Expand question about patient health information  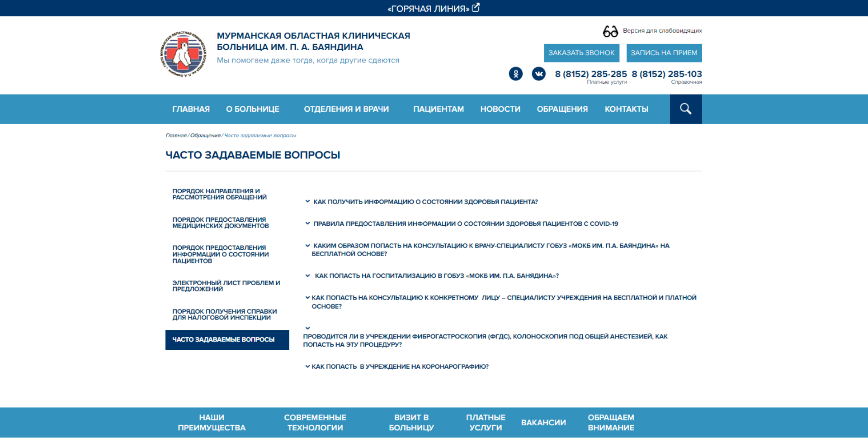pos(425,202)
